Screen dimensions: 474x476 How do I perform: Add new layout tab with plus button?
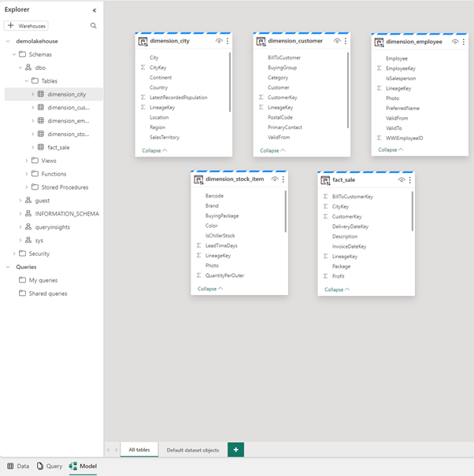tap(235, 449)
